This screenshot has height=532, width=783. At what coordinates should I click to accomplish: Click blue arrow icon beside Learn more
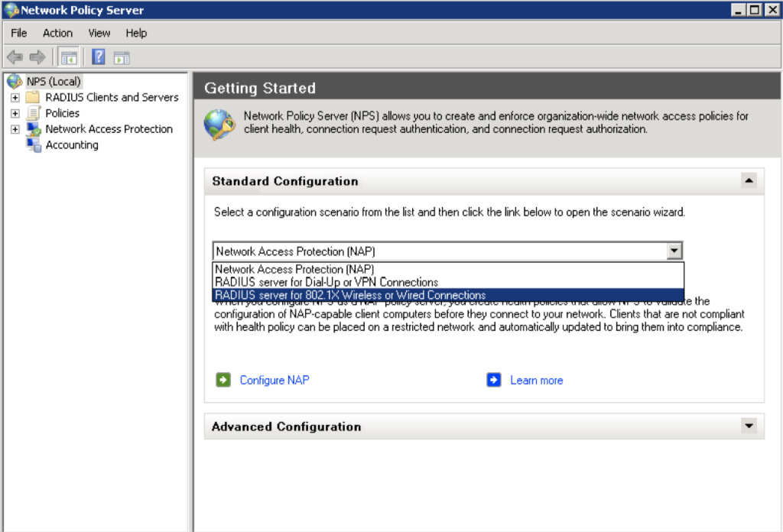pyautogui.click(x=494, y=381)
